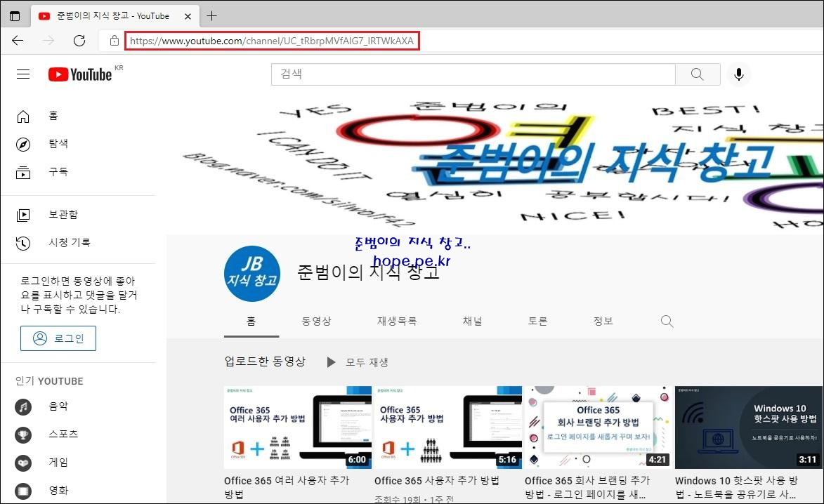Open title Office 365 회사 브랜딩 추가 방법
This screenshot has height=504, width=824.
(587, 487)
